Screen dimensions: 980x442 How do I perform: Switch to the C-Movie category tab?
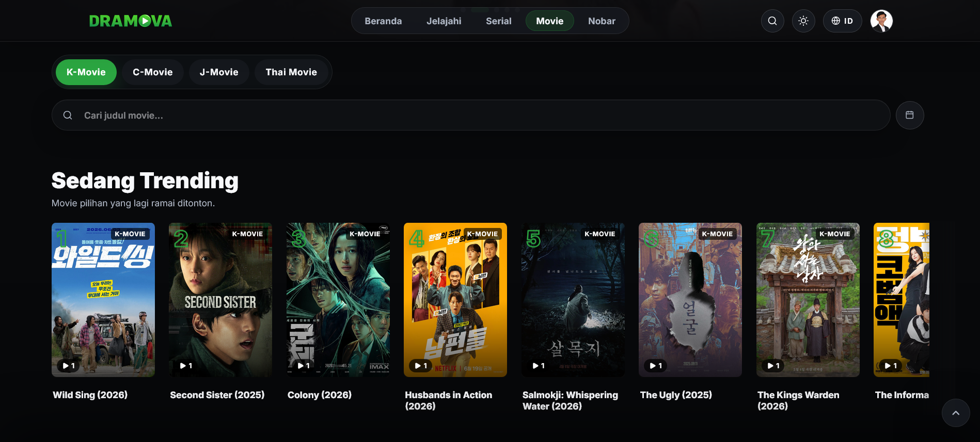point(153,72)
